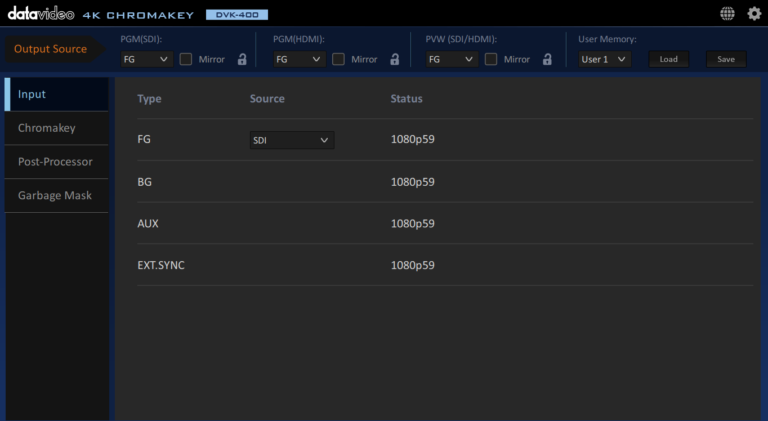Click the AUX type label
Viewport: 768px width, 421px height.
148,223
